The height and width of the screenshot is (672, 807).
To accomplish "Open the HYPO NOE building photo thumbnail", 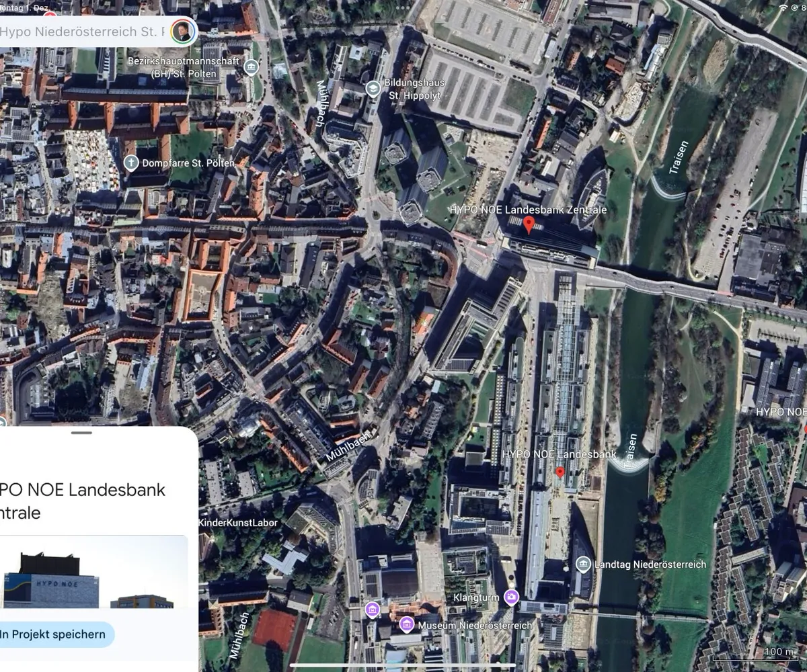I will 93,572.
